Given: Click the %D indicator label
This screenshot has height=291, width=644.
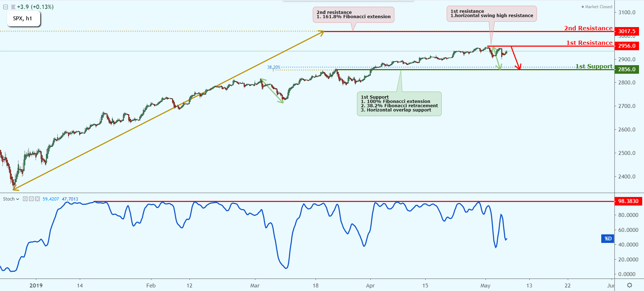Looking at the screenshot, I should 608,239.
